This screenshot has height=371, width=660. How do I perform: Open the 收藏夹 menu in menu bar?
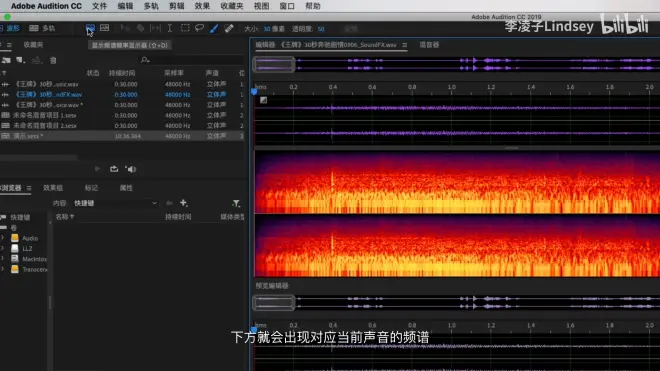(232, 6)
